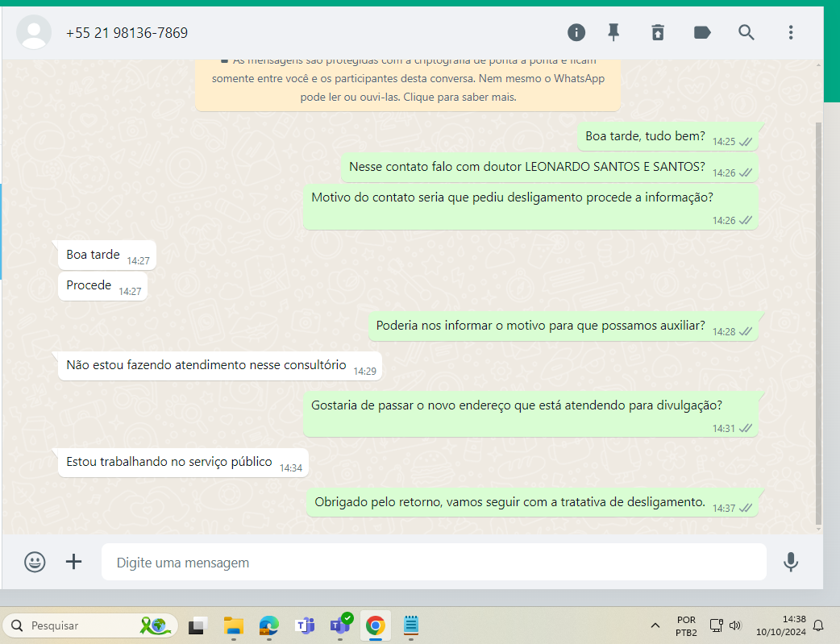Screen dimensions: 840x644
Task: Start voice recording with microphone icon
Action: 791,562
